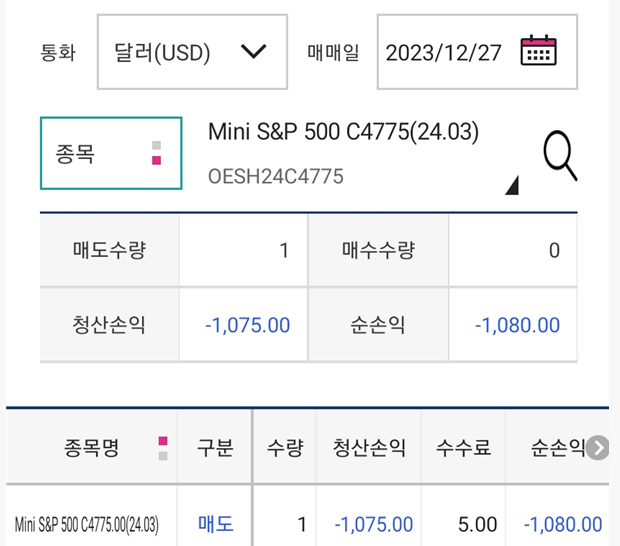Image resolution: width=620 pixels, height=546 pixels.
Task: Open the 달러(USD) currency dropdown
Action: tap(192, 52)
